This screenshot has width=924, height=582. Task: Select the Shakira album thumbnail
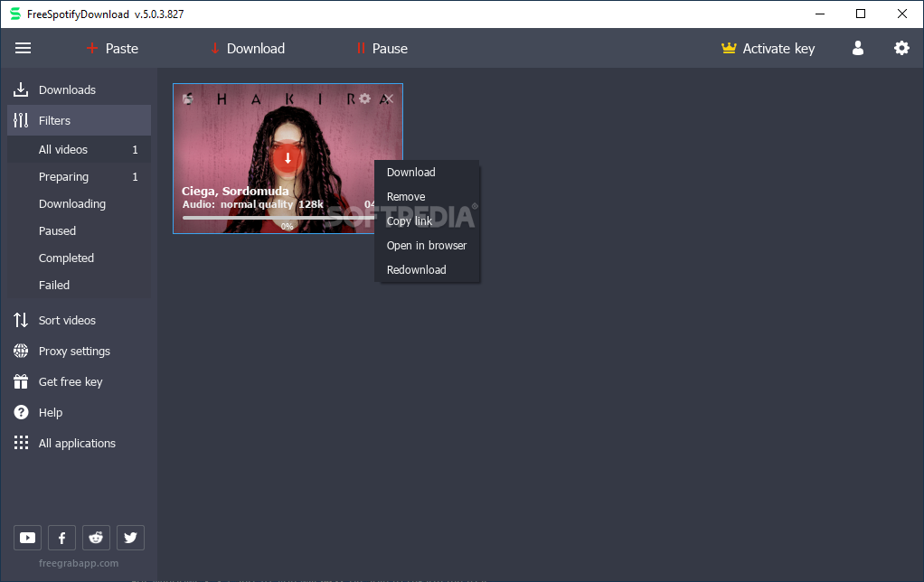tap(288, 158)
